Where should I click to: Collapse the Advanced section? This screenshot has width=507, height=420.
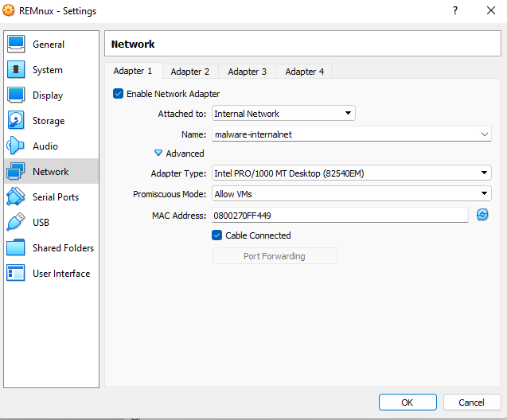click(x=158, y=154)
